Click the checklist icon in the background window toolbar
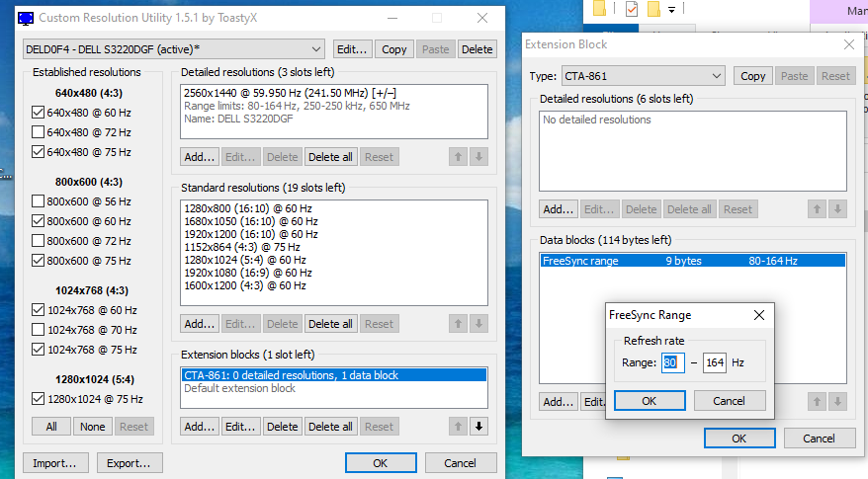 [631, 9]
